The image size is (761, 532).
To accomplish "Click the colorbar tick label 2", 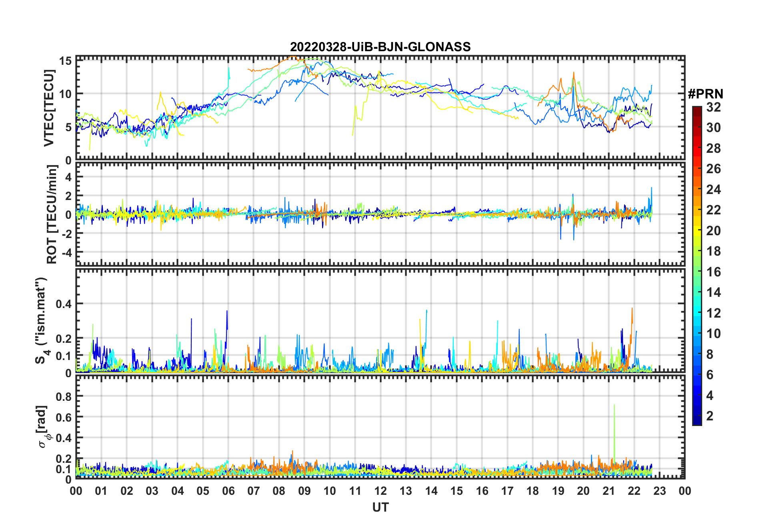I will tap(710, 416).
